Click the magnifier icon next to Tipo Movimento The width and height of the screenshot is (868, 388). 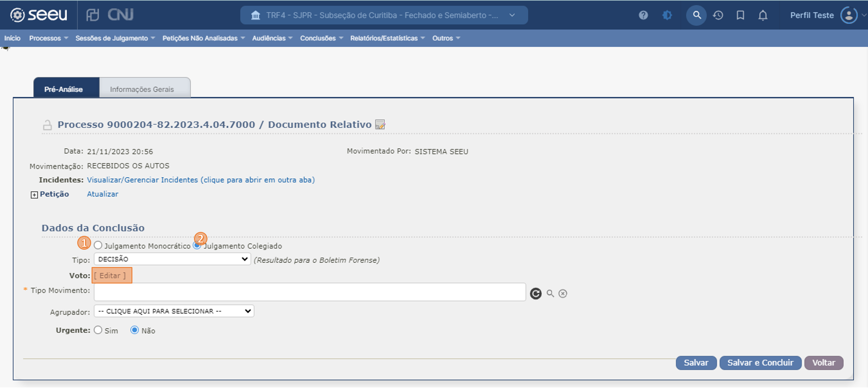click(x=550, y=293)
